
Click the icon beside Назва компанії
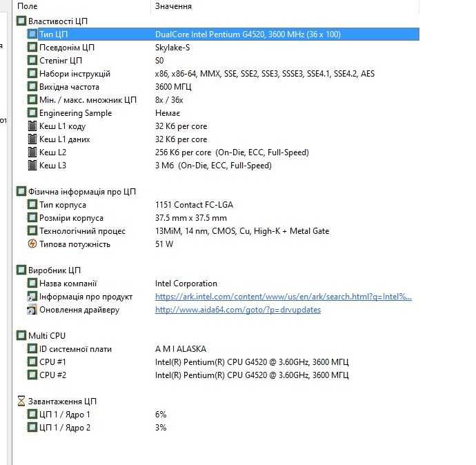pos(32,283)
